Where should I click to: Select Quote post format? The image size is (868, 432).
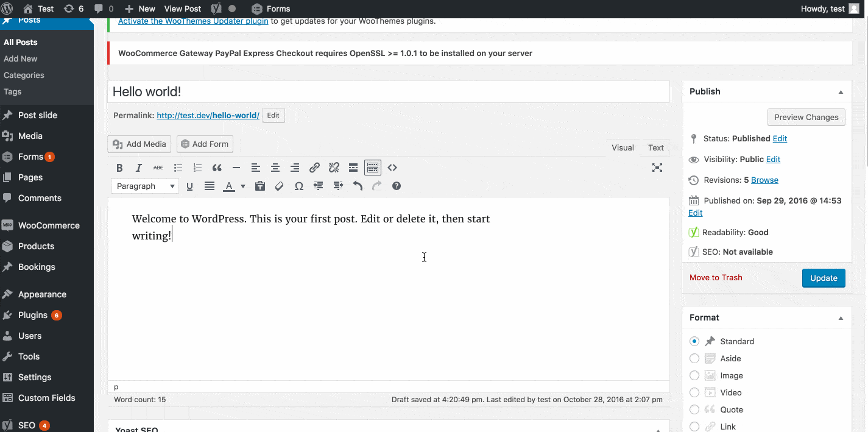coord(694,409)
